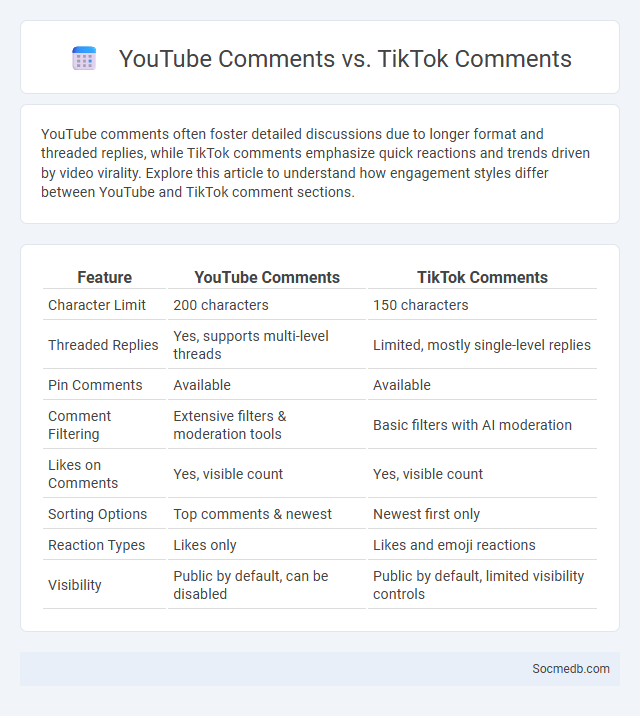This screenshot has height=716, width=640.
Task: Click the 'Reaction Types' row label
Action: [x=96, y=545]
